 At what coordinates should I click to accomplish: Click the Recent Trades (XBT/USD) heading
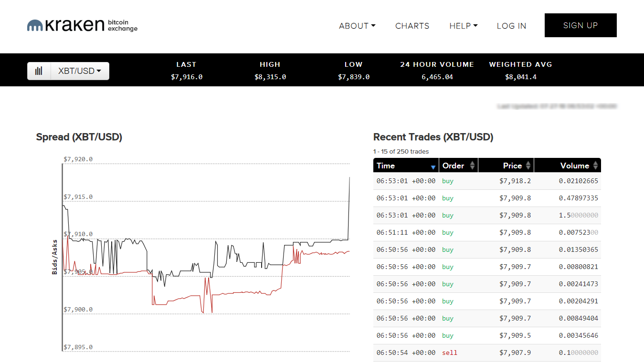[433, 137]
